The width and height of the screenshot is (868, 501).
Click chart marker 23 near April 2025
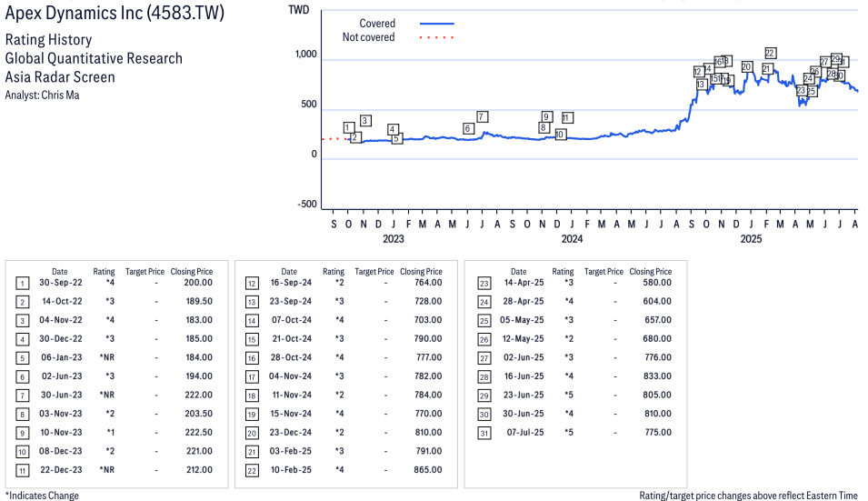tap(801, 90)
